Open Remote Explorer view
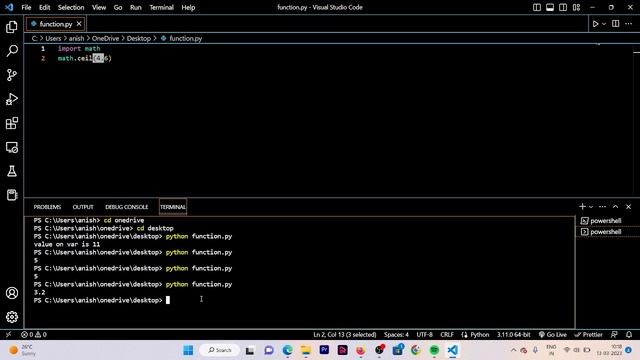The image size is (640, 360). click(x=12, y=147)
